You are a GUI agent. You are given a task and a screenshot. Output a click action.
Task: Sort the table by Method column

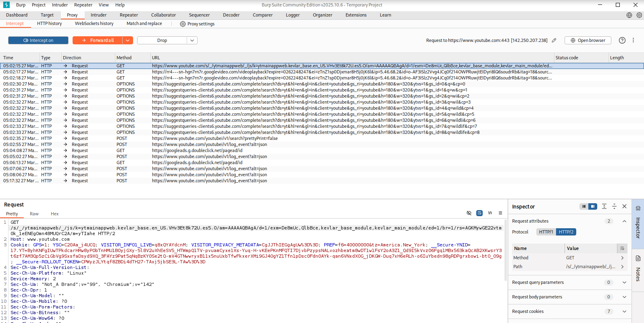click(132, 58)
